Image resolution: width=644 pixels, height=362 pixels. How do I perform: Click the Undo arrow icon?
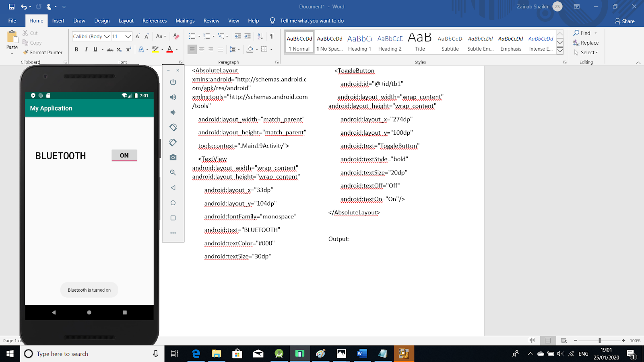click(24, 7)
